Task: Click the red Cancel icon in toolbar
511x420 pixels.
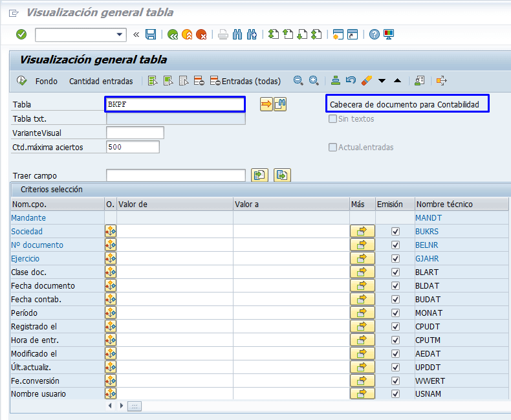Action: coord(201,34)
